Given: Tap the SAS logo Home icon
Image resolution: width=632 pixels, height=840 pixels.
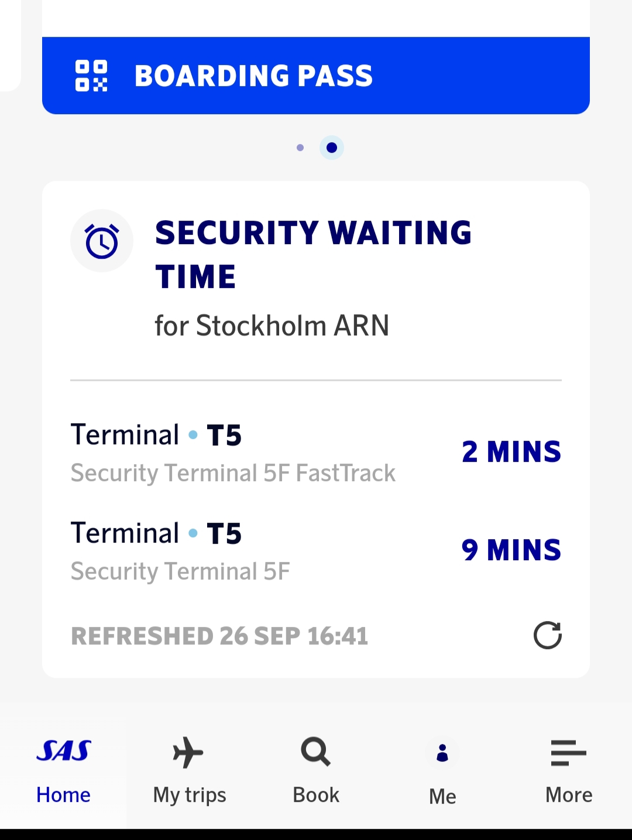Looking at the screenshot, I should click(x=63, y=751).
